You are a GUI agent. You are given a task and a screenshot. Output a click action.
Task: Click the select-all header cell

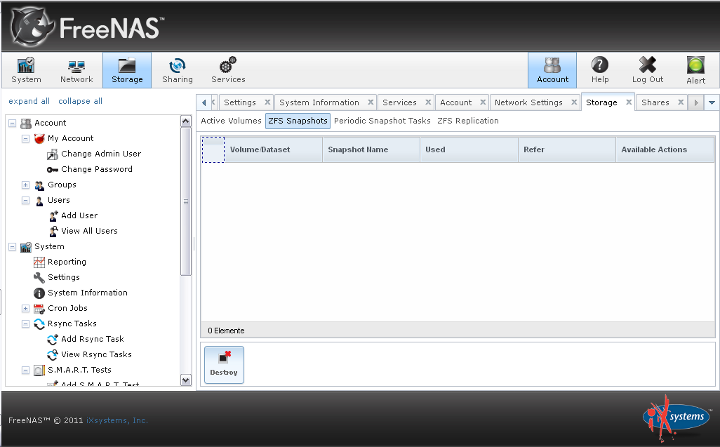click(213, 149)
